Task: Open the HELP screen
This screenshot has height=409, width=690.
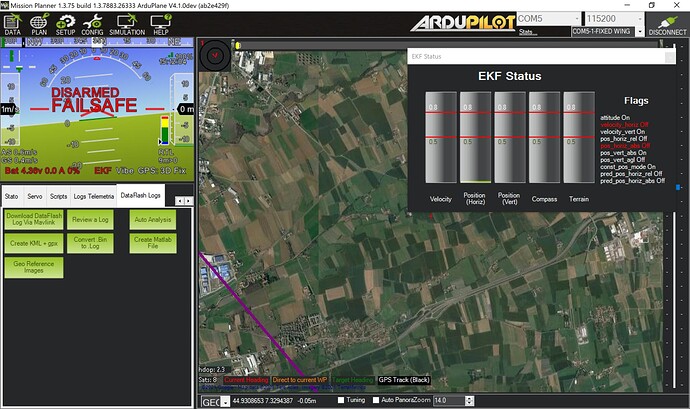Action: 161,24
